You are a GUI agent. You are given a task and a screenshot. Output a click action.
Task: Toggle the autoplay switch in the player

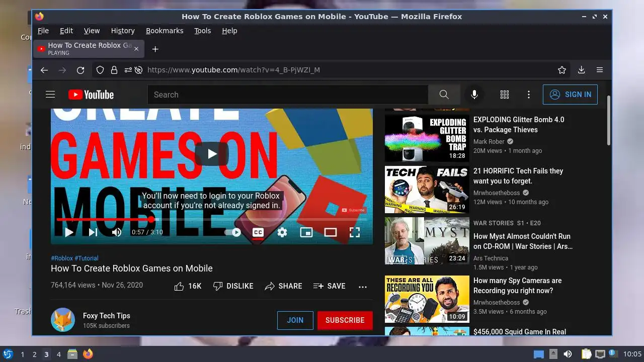click(233, 232)
